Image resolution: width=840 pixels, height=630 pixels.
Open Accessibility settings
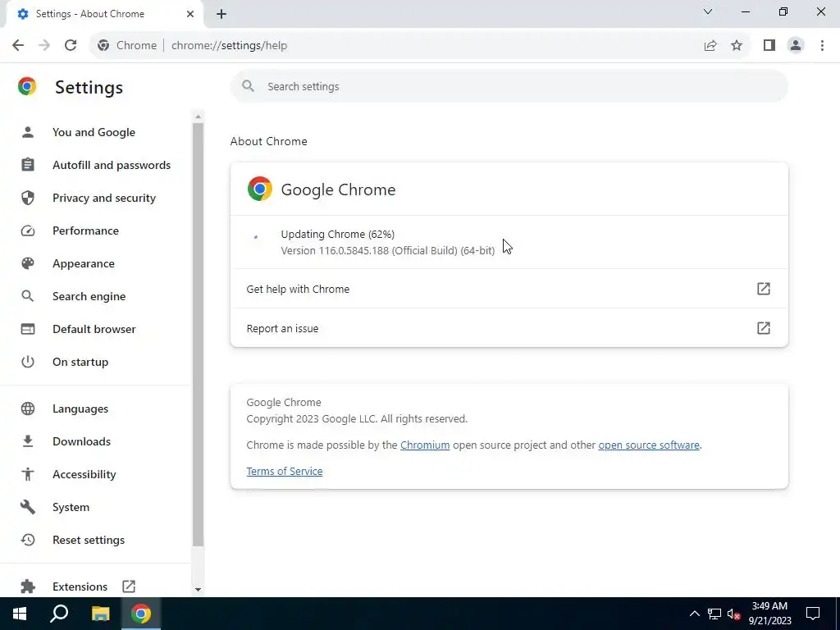(x=84, y=474)
